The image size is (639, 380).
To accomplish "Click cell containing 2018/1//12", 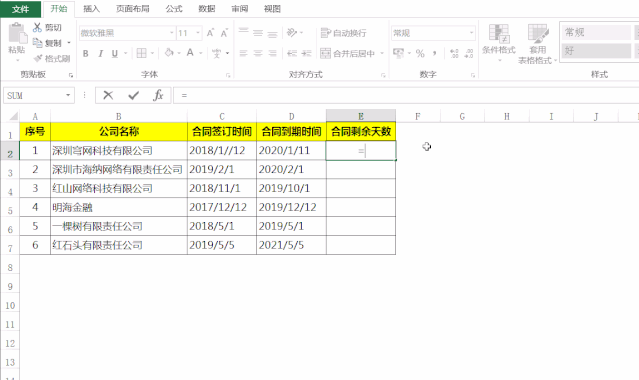I will point(222,150).
